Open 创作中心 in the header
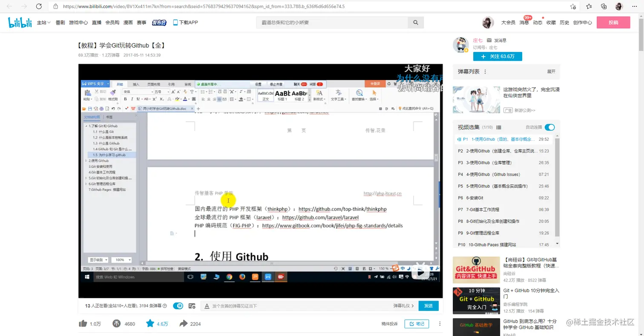The image size is (644, 336). 583,23
